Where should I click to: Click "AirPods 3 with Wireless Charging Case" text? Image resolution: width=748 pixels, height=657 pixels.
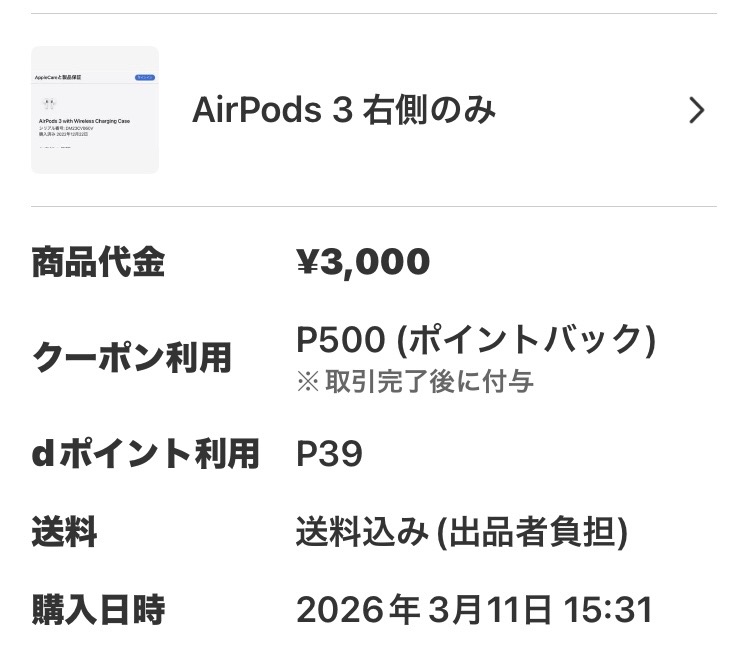(x=84, y=121)
